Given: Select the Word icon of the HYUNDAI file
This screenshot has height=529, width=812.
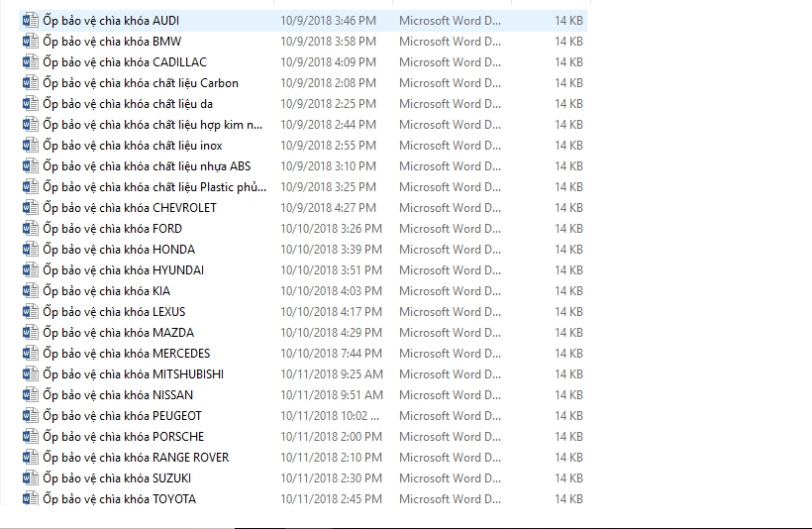Looking at the screenshot, I should 31,269.
